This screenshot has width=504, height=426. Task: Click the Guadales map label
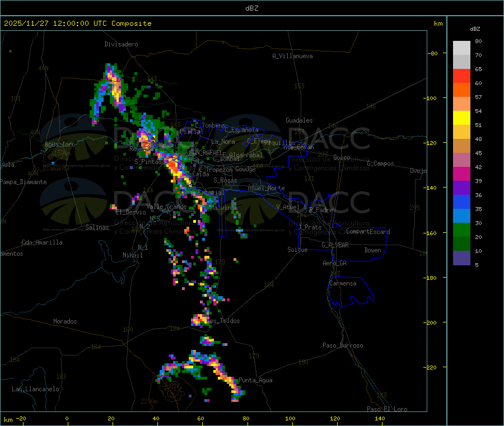click(x=299, y=120)
